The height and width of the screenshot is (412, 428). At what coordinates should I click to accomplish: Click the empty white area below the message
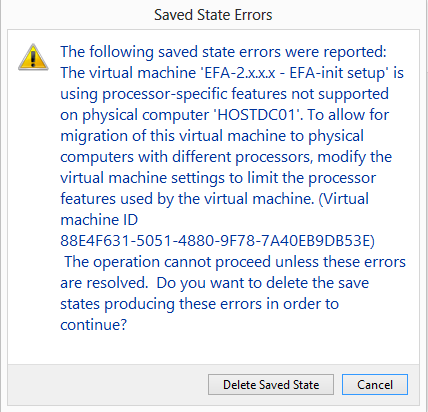213,348
